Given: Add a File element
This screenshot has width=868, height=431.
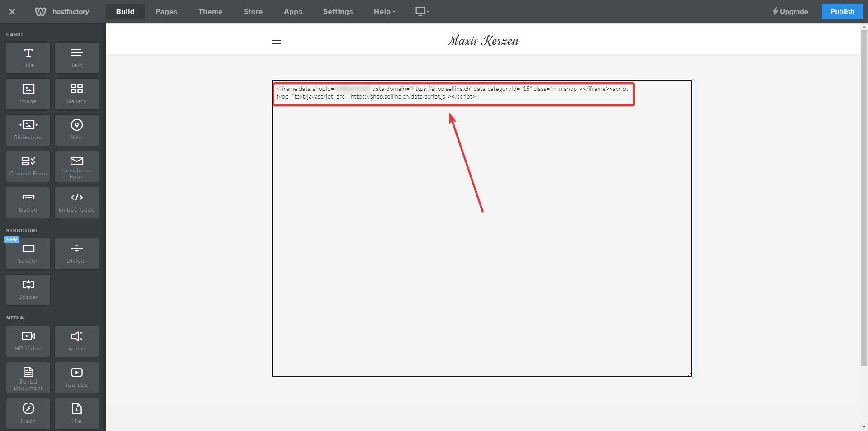Looking at the screenshot, I should [x=76, y=414].
